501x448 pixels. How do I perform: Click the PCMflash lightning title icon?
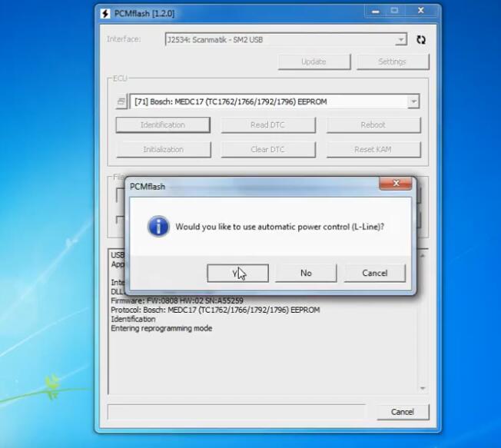tap(105, 14)
